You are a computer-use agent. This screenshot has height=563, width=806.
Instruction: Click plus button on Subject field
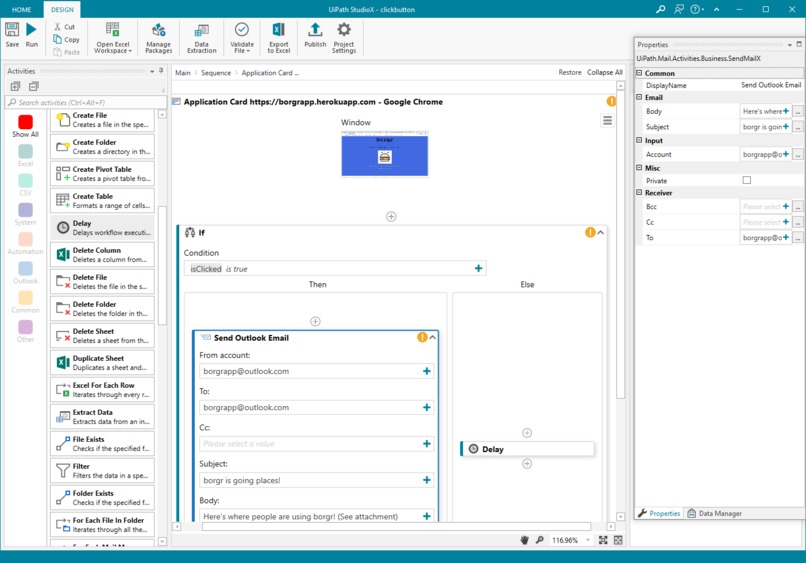(x=427, y=480)
